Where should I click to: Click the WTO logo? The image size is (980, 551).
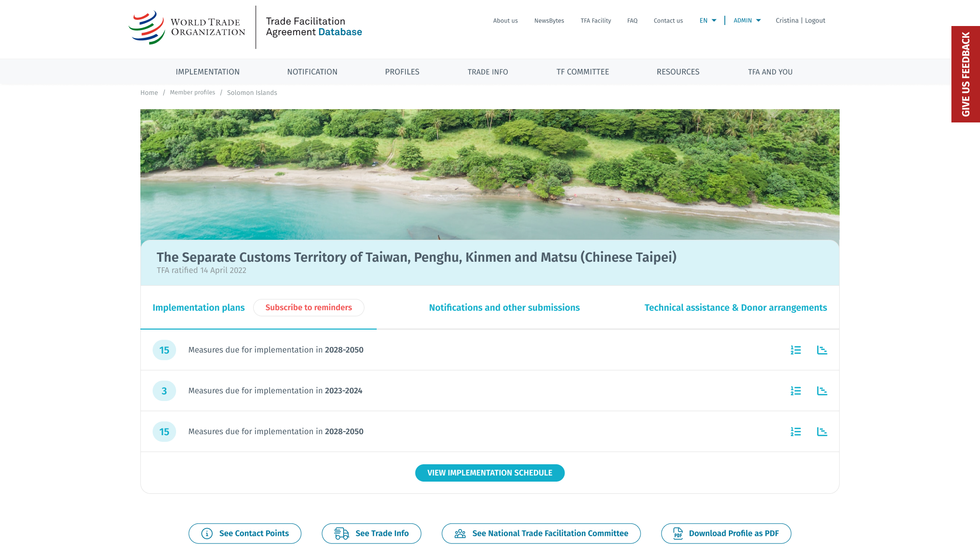pos(187,28)
